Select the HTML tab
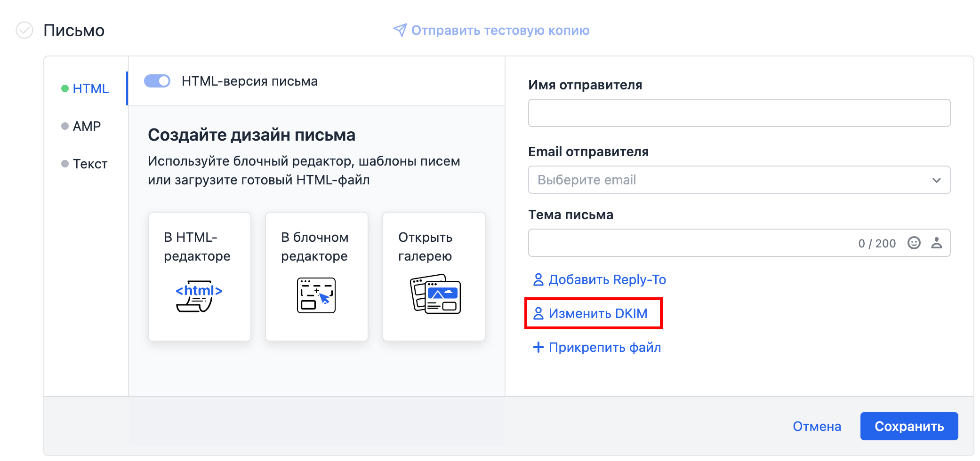The width and height of the screenshot is (980, 461). [x=90, y=88]
